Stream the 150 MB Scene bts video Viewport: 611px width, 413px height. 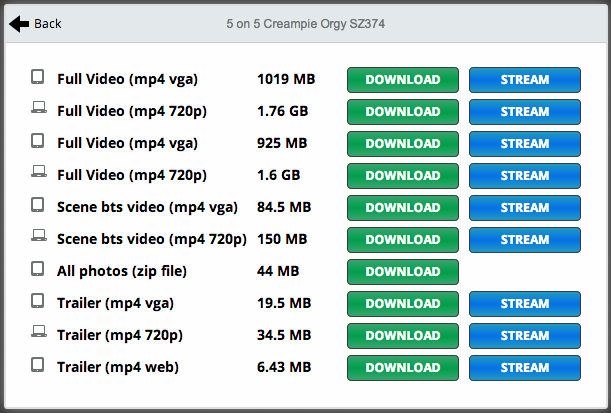pyautogui.click(x=524, y=240)
